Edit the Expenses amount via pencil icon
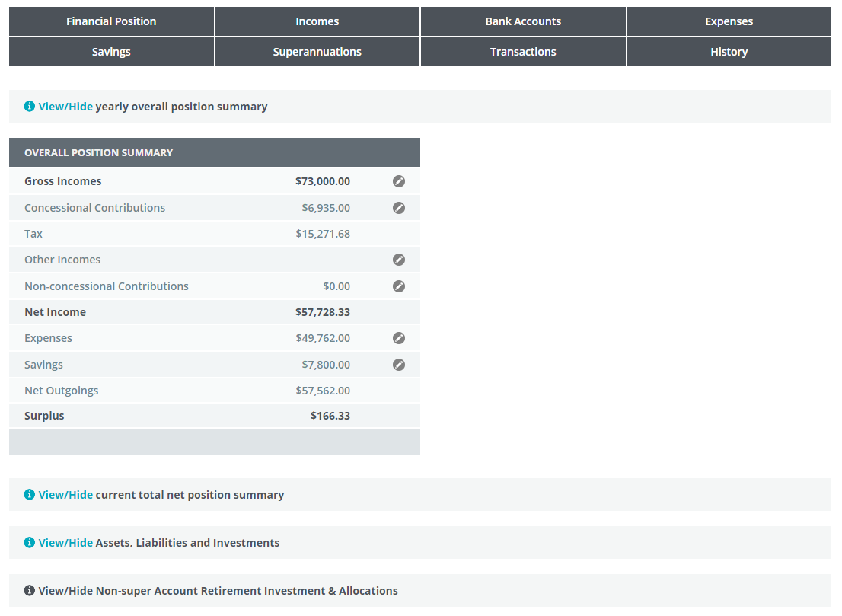The width and height of the screenshot is (842, 616). (x=399, y=337)
